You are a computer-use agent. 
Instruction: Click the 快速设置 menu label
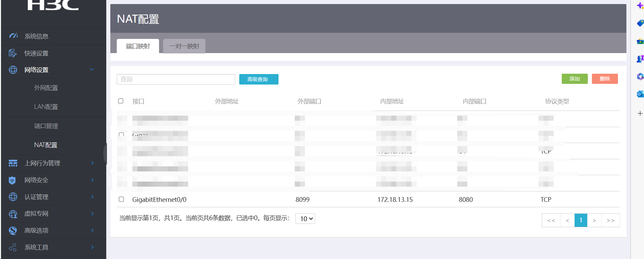37,53
